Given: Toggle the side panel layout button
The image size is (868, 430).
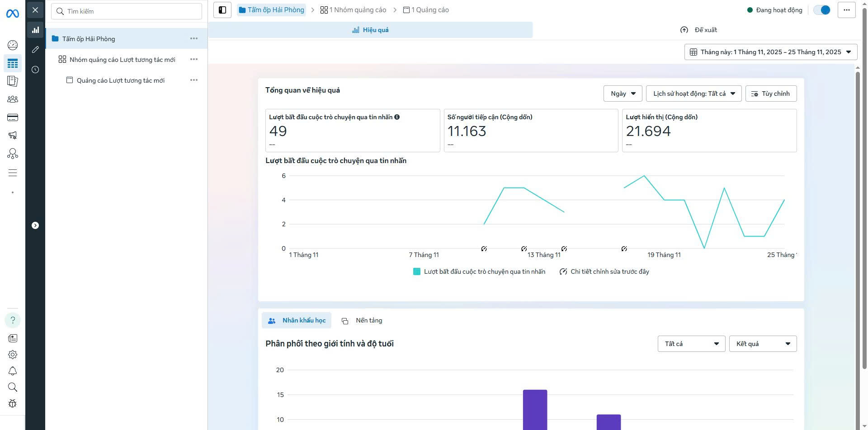Looking at the screenshot, I should pyautogui.click(x=222, y=10).
